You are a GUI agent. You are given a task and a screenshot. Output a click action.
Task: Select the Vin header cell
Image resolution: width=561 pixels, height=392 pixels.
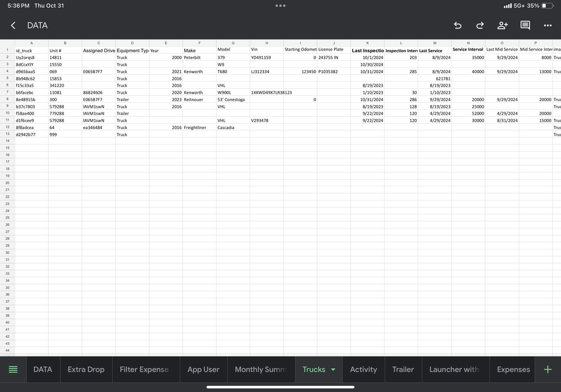coord(267,51)
